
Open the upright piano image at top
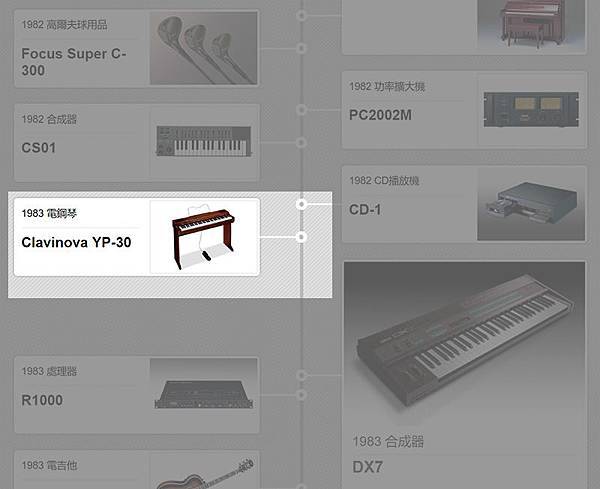531,25
